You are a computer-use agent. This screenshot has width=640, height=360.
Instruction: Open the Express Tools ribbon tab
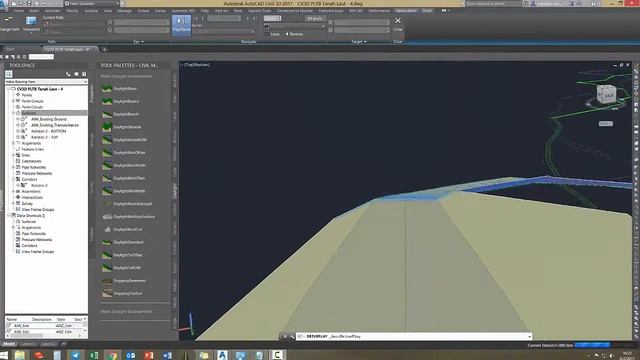point(260,11)
